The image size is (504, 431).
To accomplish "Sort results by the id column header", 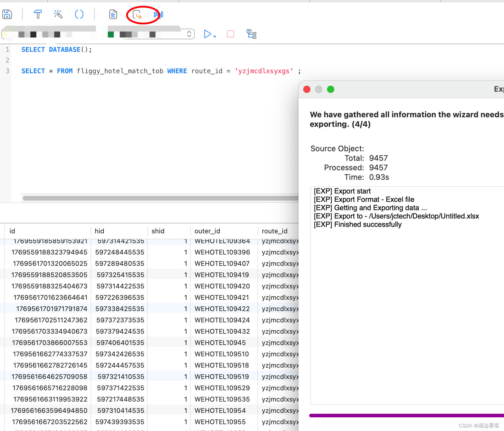I will (x=12, y=231).
